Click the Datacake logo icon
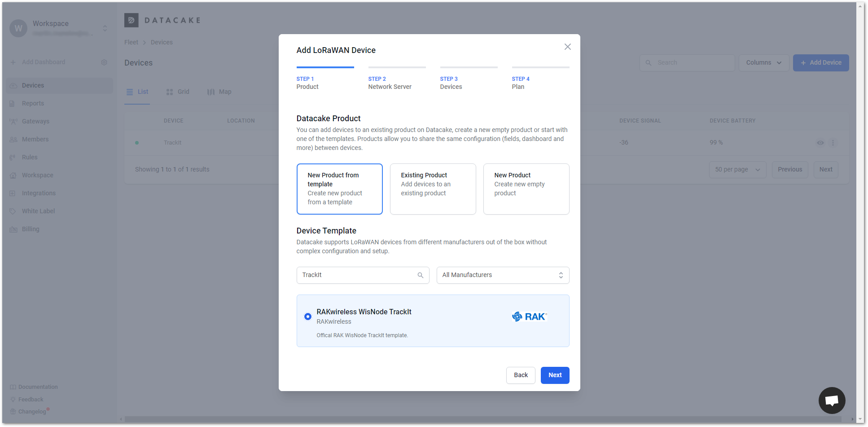 [131, 20]
